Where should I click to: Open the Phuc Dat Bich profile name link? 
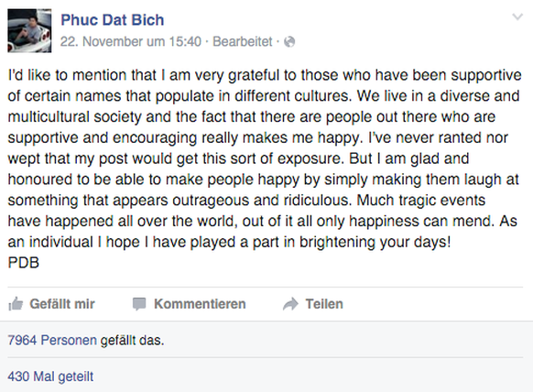tap(112, 20)
